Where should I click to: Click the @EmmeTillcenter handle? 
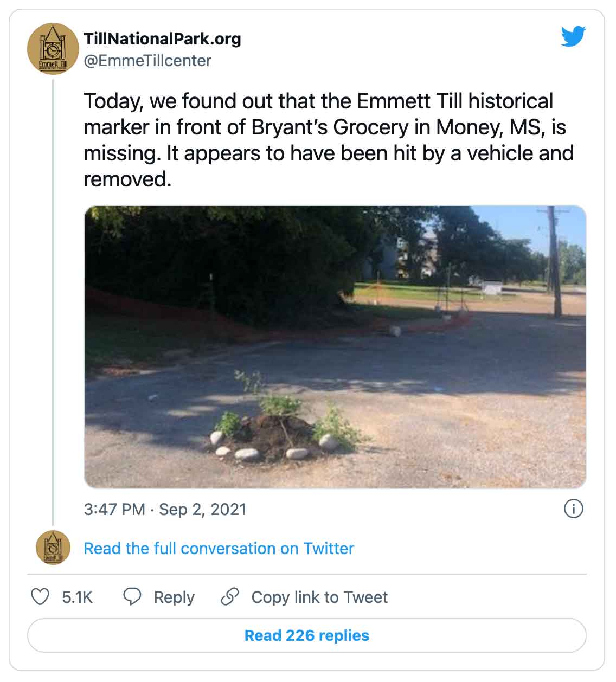[148, 61]
